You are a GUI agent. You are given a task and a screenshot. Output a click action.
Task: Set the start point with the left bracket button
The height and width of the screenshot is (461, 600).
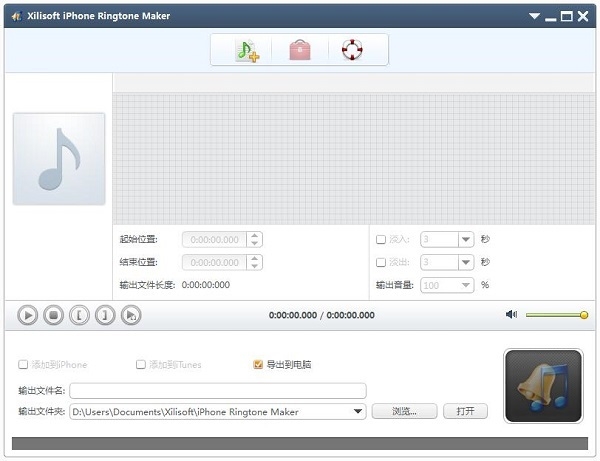[79, 315]
